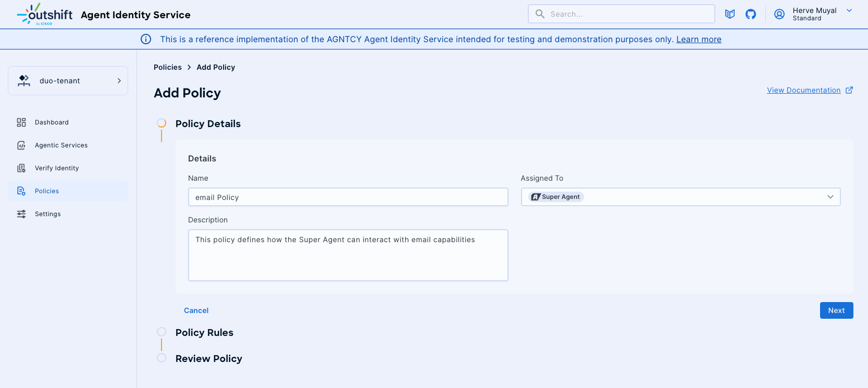The image size is (868, 388).
Task: Open the Assigned To dropdown arrow
Action: point(830,197)
